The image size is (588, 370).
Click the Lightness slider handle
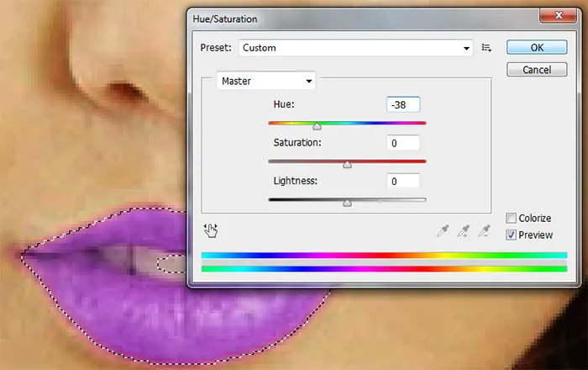[347, 203]
